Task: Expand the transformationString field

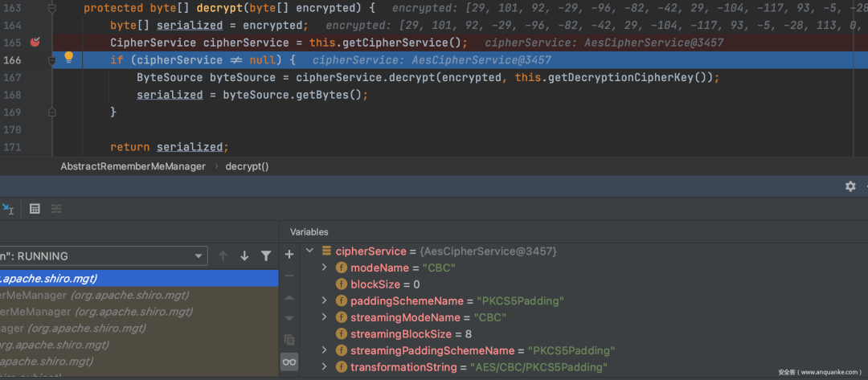Action: point(325,367)
